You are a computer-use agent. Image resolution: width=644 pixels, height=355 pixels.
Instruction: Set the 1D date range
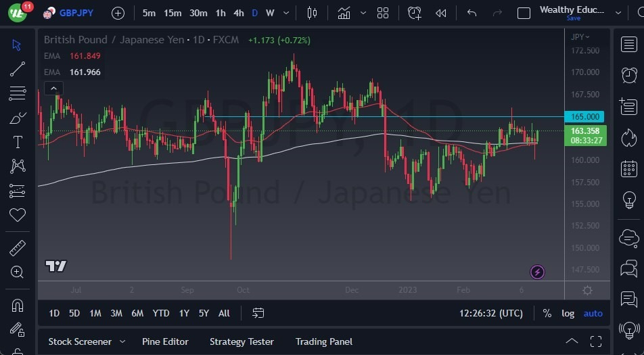click(54, 313)
